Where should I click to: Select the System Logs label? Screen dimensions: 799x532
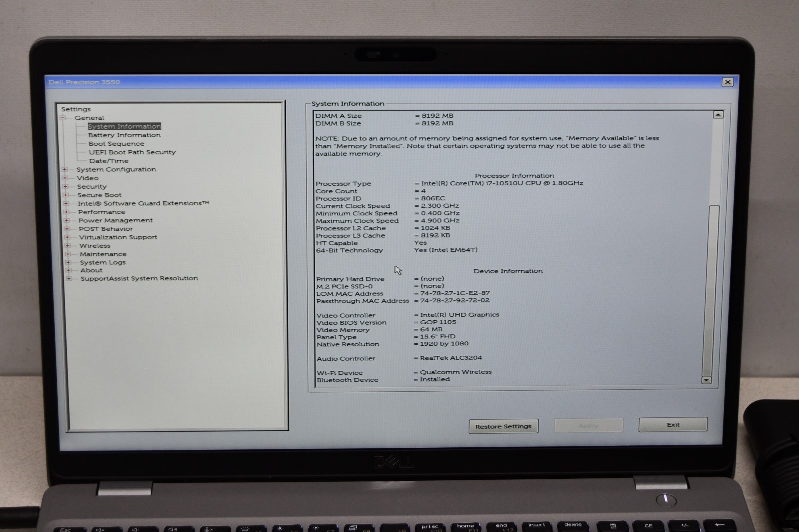(x=103, y=262)
